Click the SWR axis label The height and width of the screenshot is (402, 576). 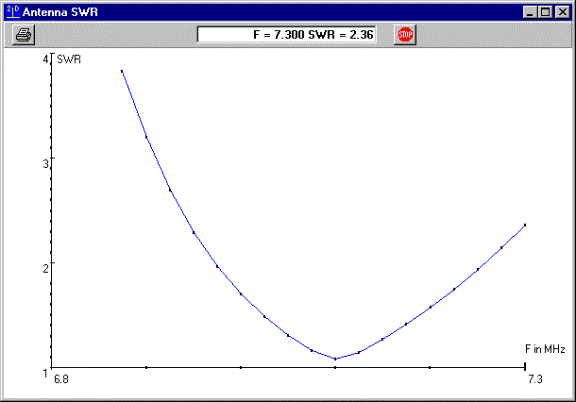tap(69, 59)
